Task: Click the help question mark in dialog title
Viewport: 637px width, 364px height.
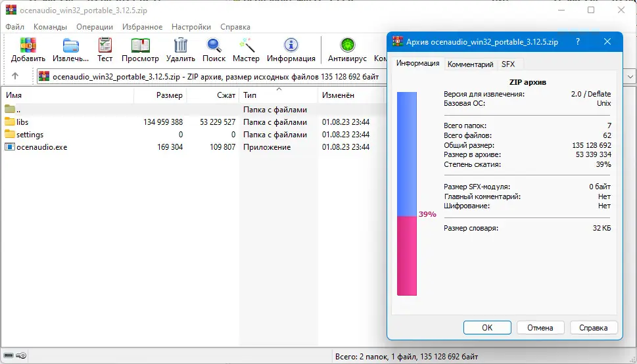Action: (x=578, y=41)
